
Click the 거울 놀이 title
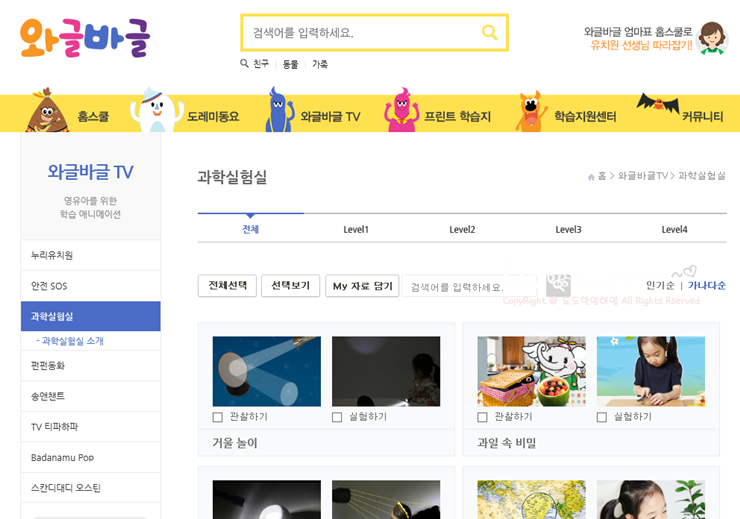pyautogui.click(x=235, y=443)
